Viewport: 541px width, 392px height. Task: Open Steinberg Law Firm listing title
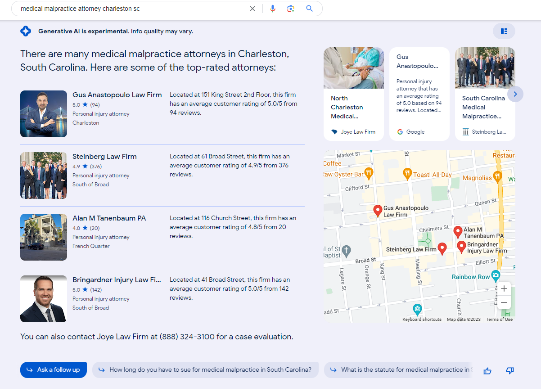coord(104,157)
